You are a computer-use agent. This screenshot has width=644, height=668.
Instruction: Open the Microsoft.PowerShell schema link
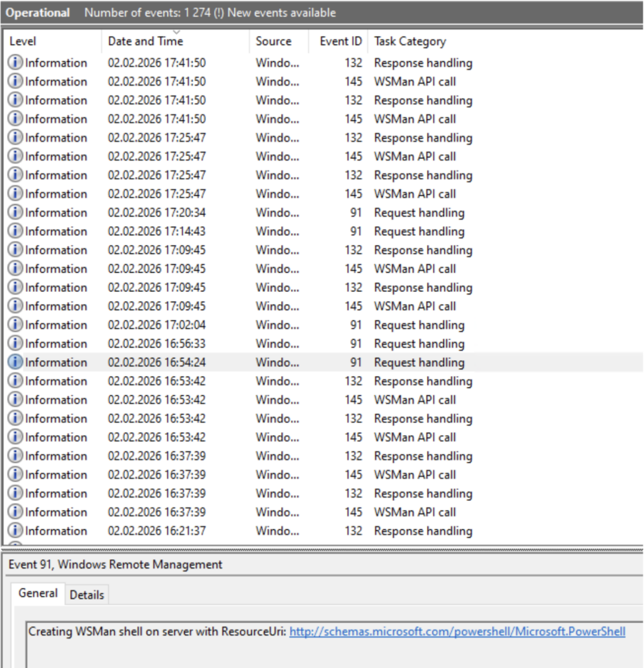click(x=457, y=631)
